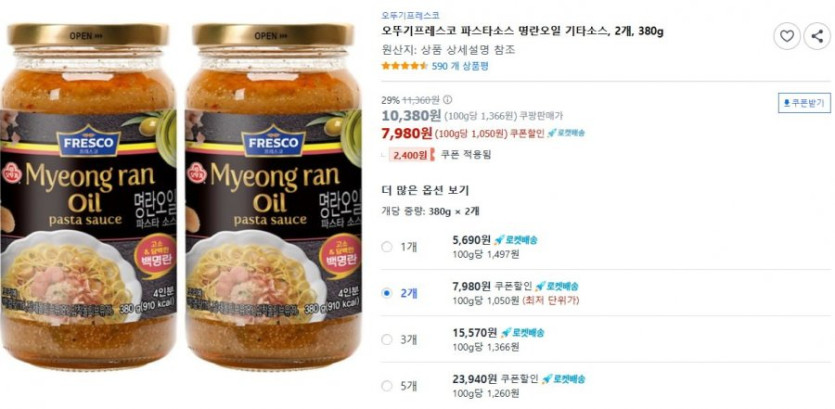Click the info icon beside 11,360원
This screenshot has height=409, width=835.
point(447,99)
